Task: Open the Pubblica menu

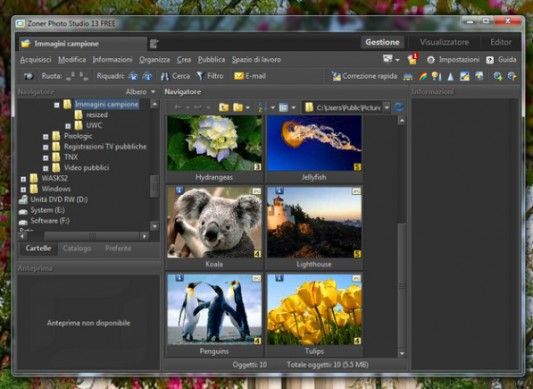Action: click(211, 60)
